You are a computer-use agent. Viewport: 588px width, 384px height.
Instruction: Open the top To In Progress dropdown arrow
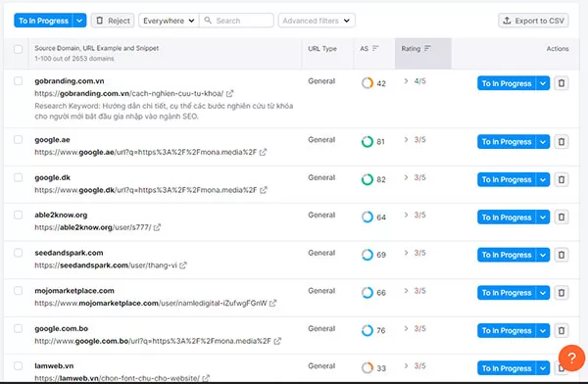(x=79, y=21)
